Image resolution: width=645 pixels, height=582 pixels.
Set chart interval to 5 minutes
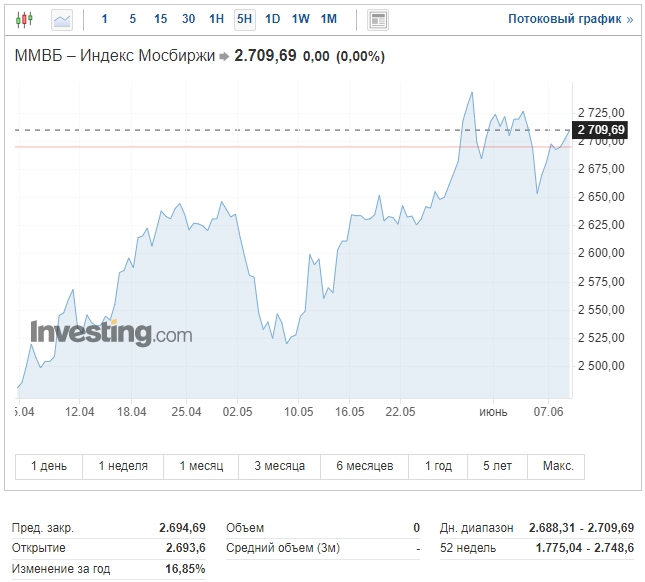[x=132, y=19]
